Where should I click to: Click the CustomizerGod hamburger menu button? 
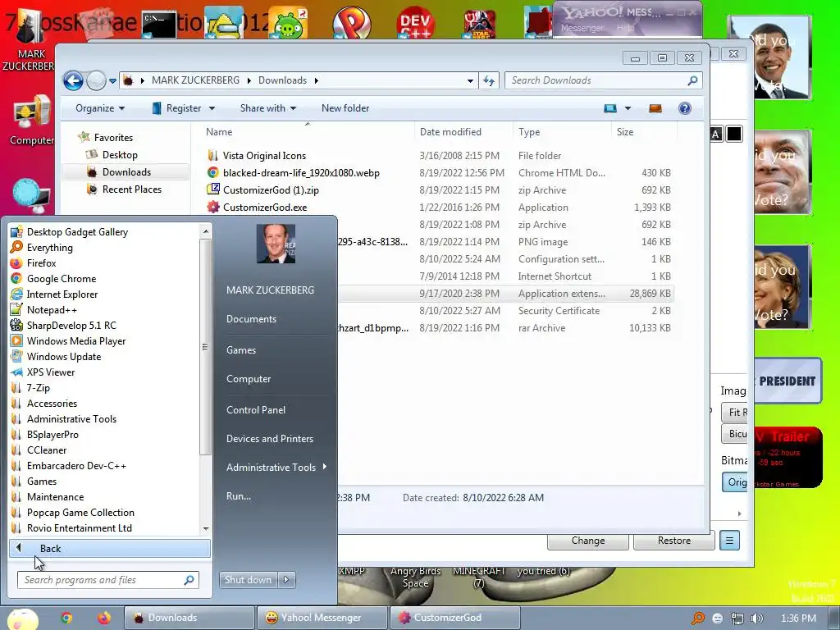pyautogui.click(x=729, y=541)
